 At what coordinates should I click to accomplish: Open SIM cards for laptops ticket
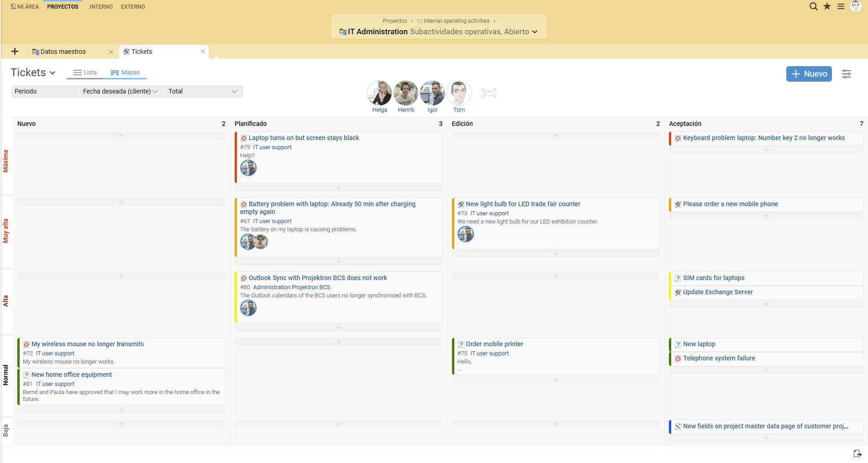(x=713, y=278)
